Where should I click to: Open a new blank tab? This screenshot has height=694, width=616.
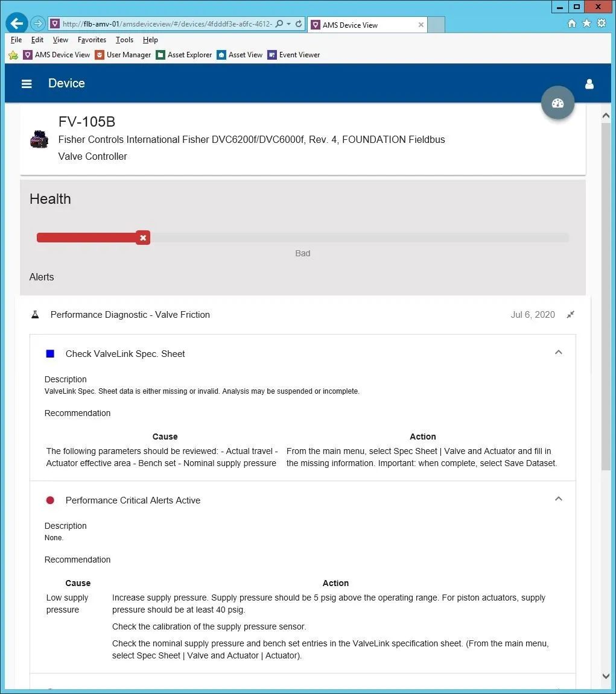[x=436, y=25]
